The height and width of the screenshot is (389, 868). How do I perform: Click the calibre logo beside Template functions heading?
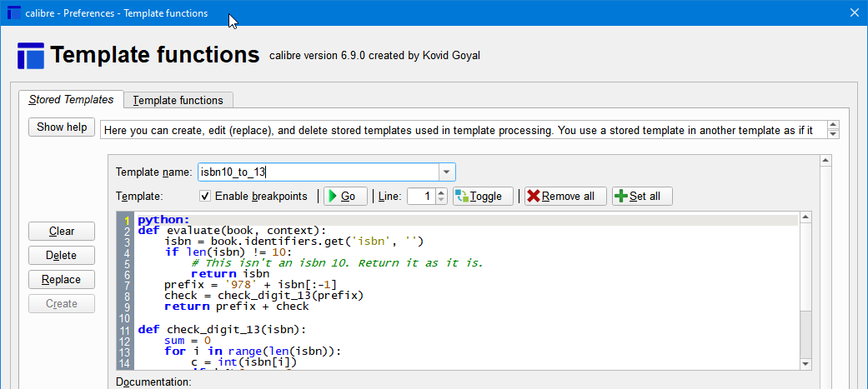[x=31, y=56]
